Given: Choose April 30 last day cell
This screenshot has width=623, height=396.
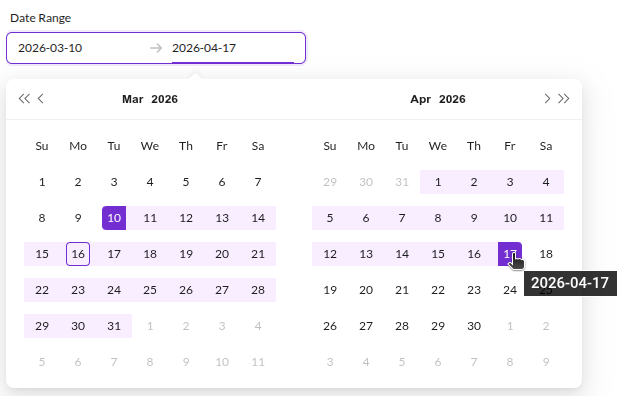Looking at the screenshot, I should coord(474,326).
